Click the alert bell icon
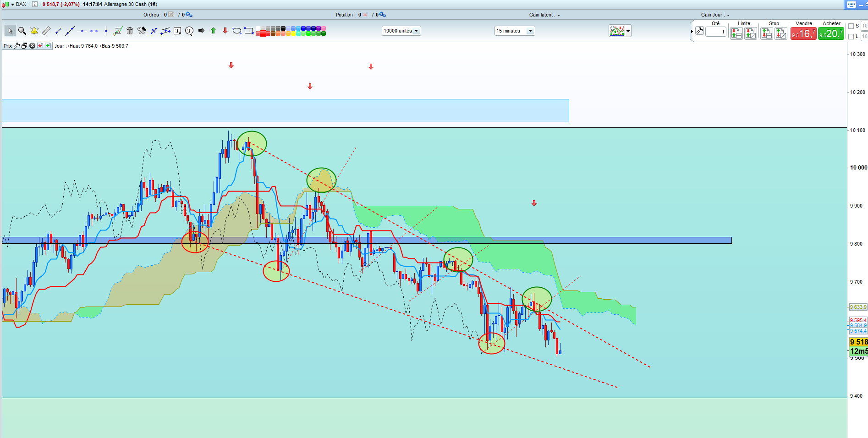 34,31
